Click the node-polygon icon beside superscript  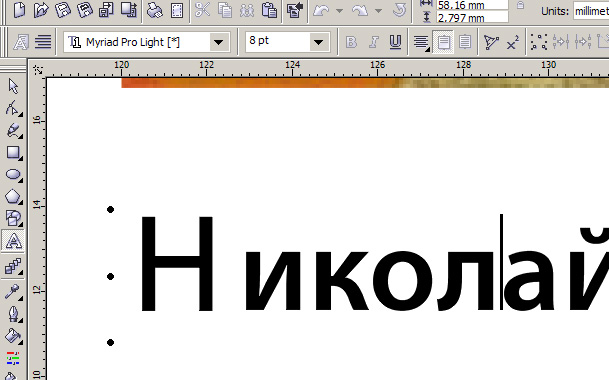[x=491, y=42]
